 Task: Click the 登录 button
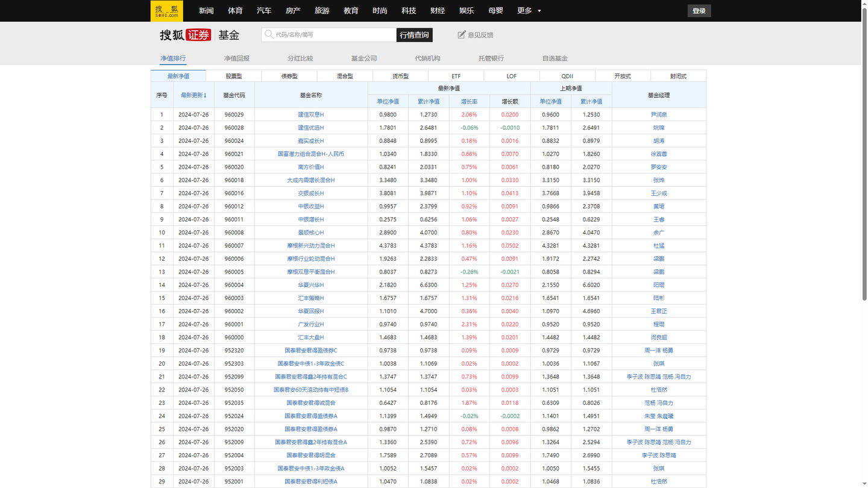pos(699,11)
